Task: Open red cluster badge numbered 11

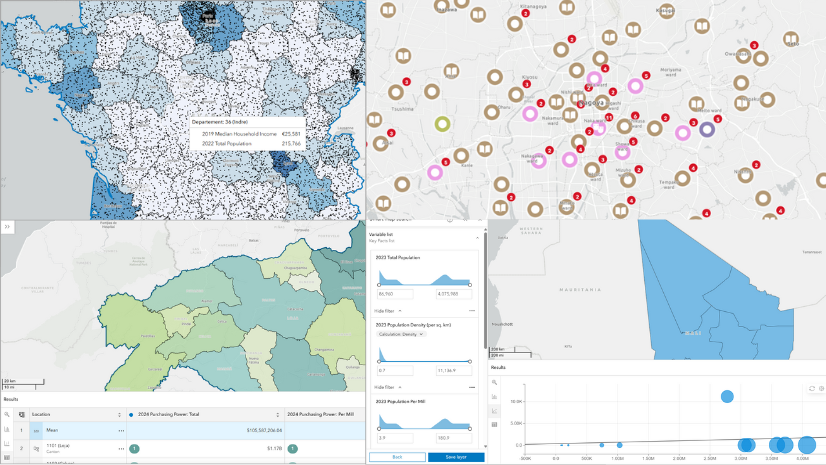Action: (609, 117)
